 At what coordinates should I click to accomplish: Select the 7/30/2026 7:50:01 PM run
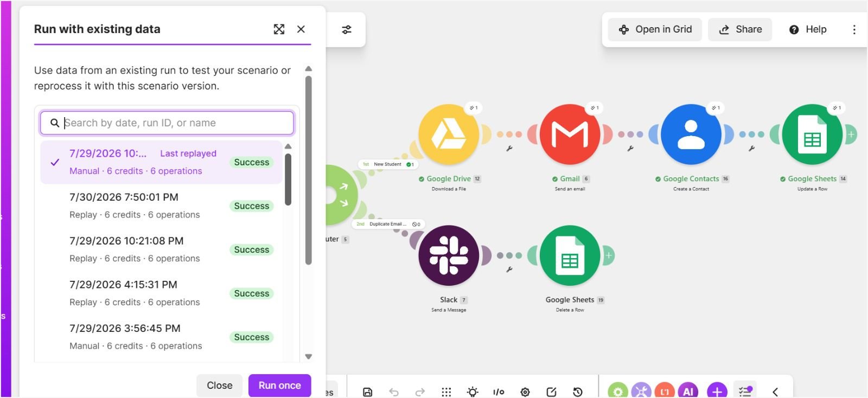point(161,206)
